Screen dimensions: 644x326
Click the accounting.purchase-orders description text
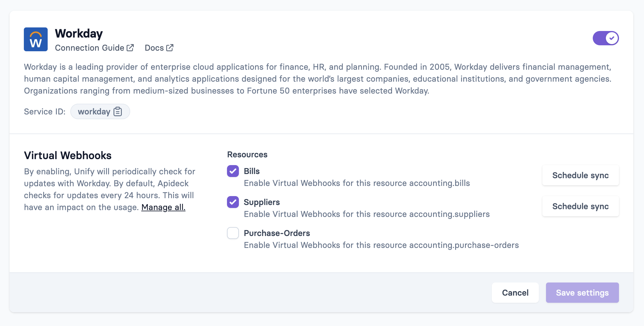(x=381, y=245)
